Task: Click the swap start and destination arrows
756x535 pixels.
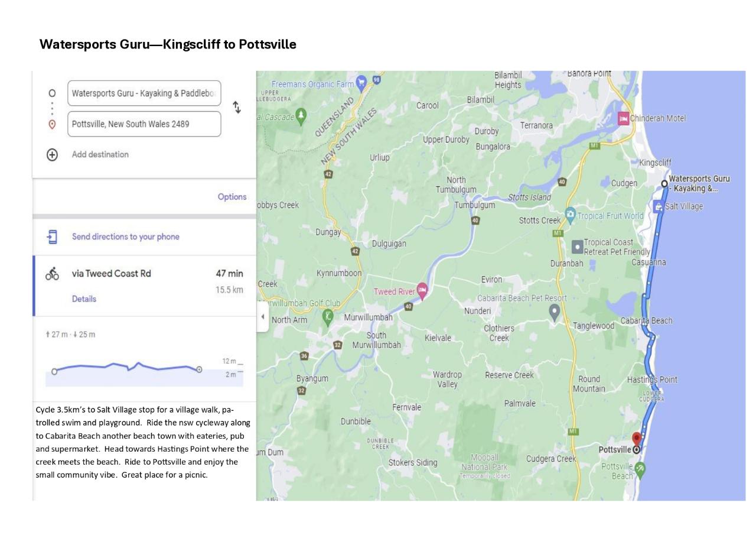Action: (x=236, y=107)
